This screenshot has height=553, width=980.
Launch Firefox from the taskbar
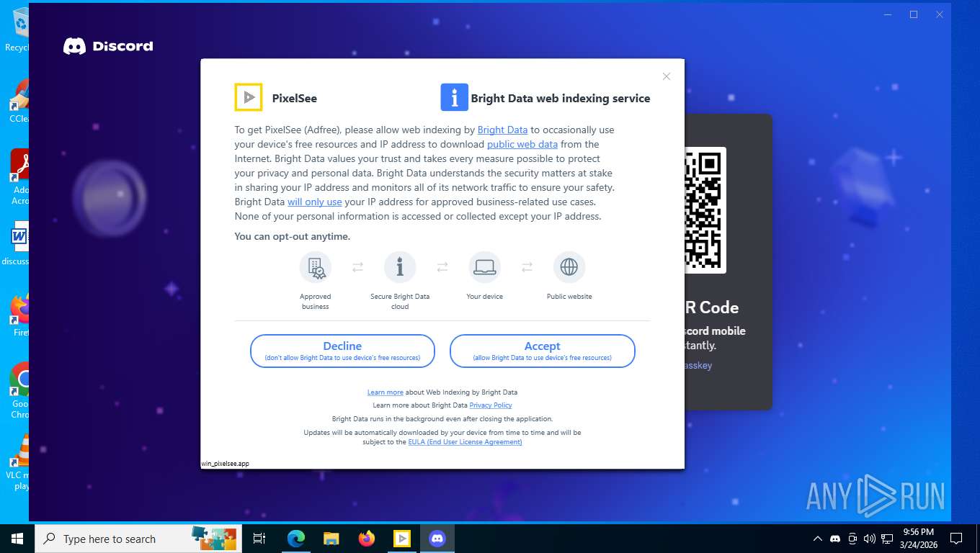pyautogui.click(x=366, y=539)
